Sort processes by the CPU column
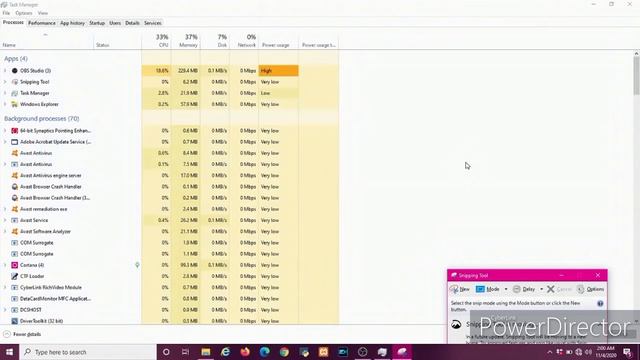 [157, 40]
